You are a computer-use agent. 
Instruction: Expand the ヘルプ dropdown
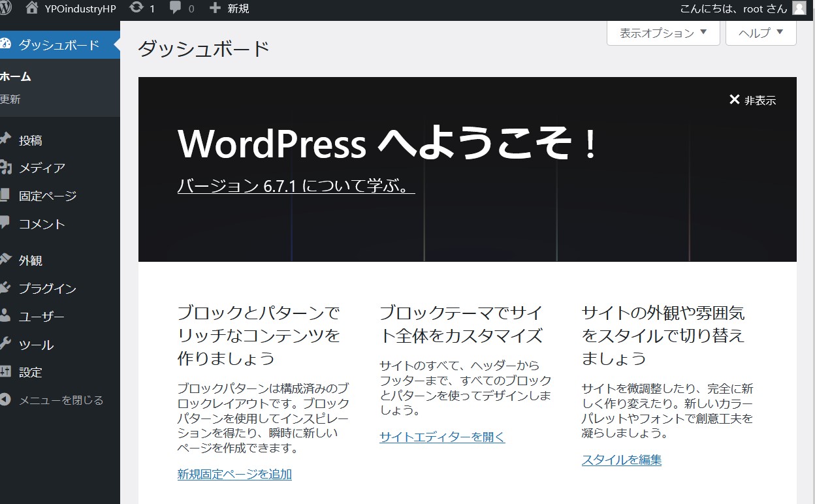coord(761,33)
